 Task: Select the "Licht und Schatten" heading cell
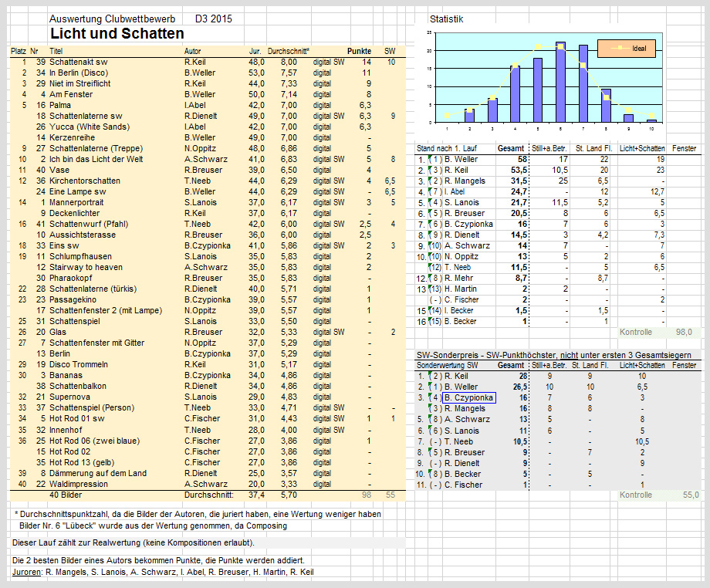coord(117,33)
